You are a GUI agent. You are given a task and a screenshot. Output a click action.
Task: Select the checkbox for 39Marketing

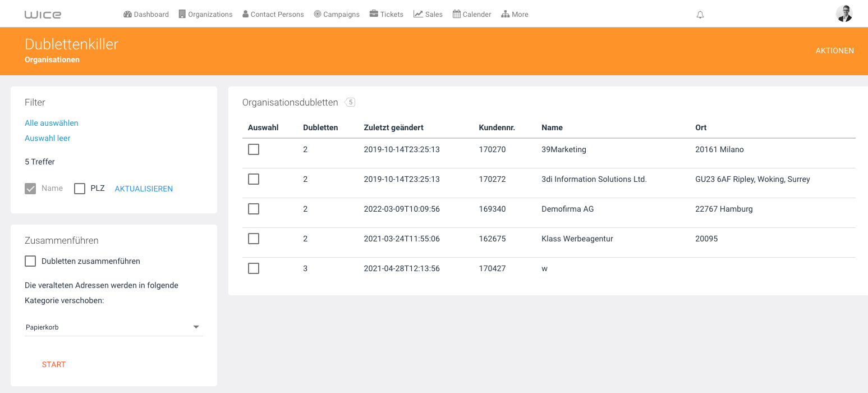tap(254, 149)
